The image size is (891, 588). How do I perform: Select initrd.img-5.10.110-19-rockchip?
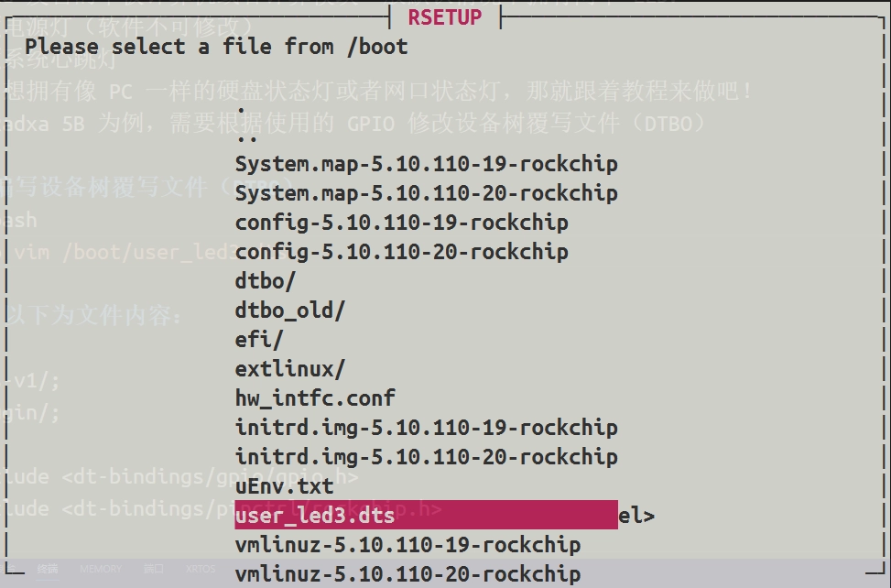tap(426, 428)
